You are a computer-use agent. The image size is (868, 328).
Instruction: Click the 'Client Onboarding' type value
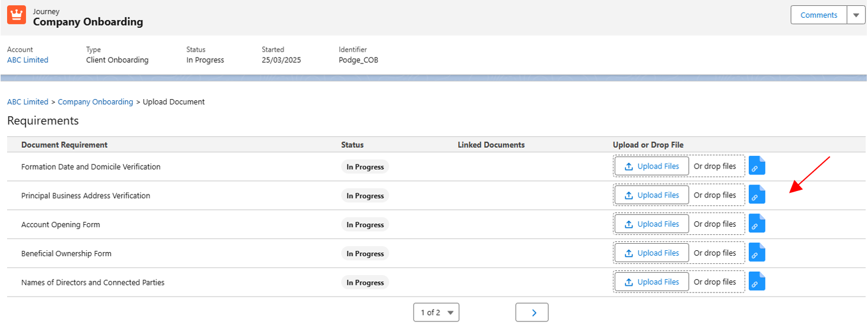[x=117, y=60]
